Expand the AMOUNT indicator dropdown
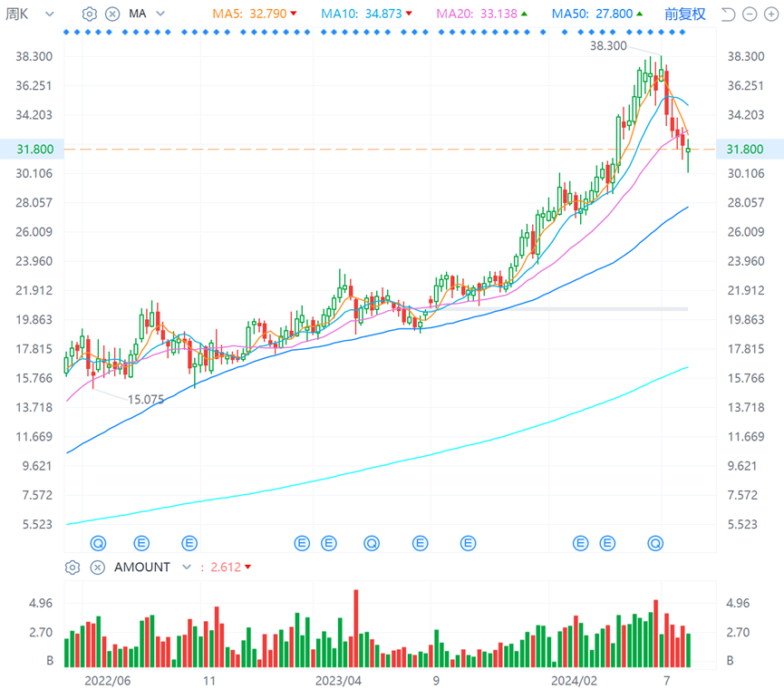Viewport: 784px width, 689px height. tap(152, 567)
